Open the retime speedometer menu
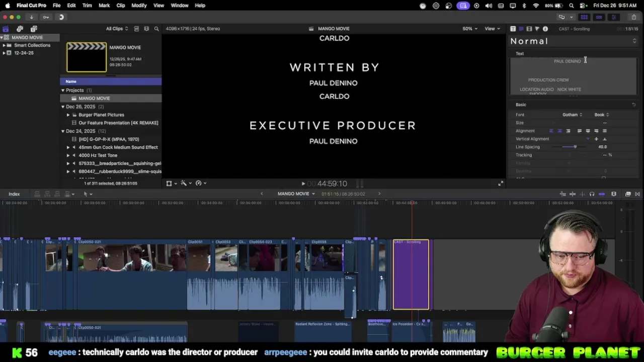The height and width of the screenshot is (362, 644). coord(200,184)
